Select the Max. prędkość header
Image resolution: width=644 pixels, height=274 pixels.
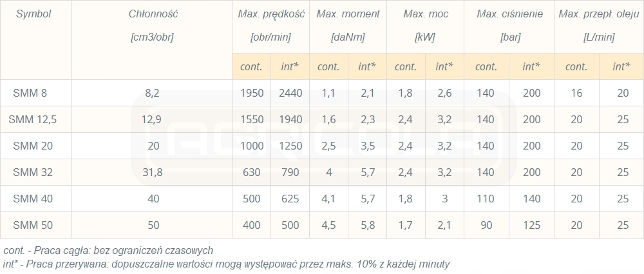(270, 14)
